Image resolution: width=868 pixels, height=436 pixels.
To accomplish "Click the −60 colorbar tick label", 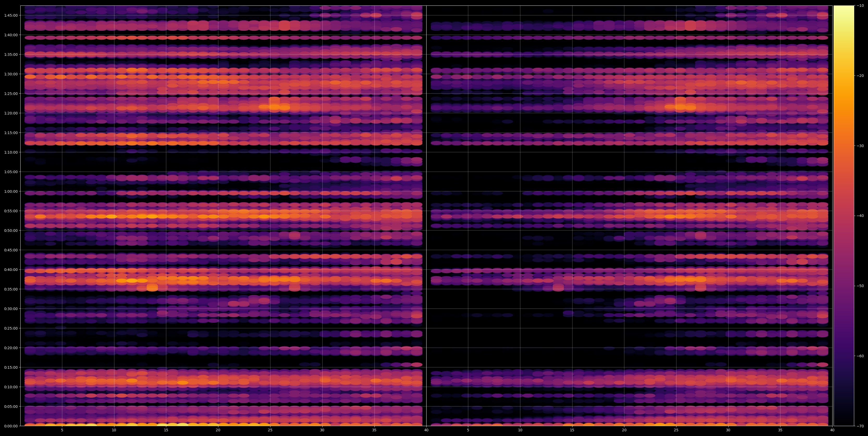I will [860, 356].
